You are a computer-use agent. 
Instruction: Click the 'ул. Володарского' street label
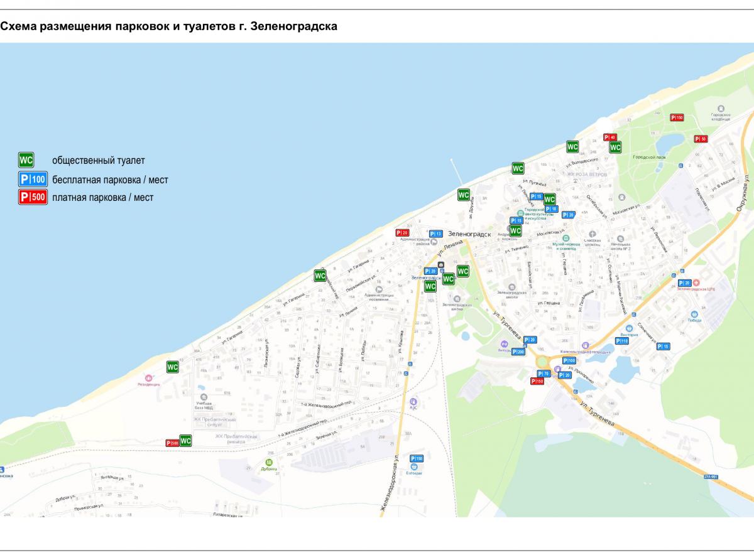[581, 162]
